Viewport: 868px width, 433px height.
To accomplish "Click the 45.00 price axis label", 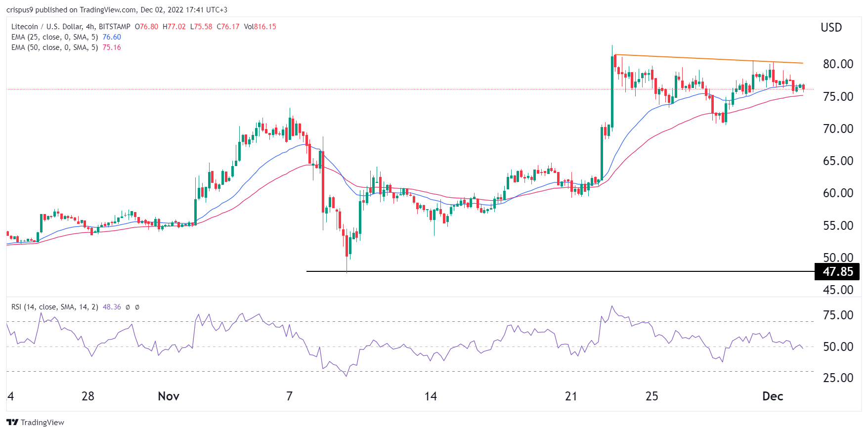I will click(x=838, y=290).
